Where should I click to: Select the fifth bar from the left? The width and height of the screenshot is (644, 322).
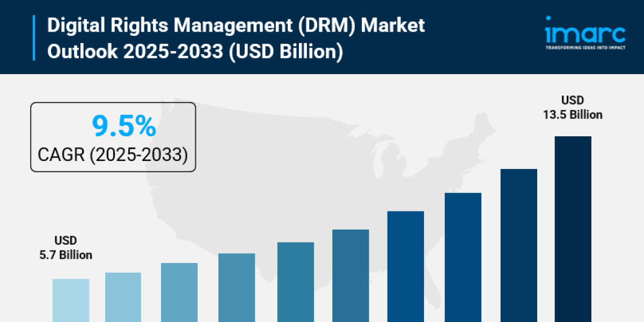tap(296, 282)
